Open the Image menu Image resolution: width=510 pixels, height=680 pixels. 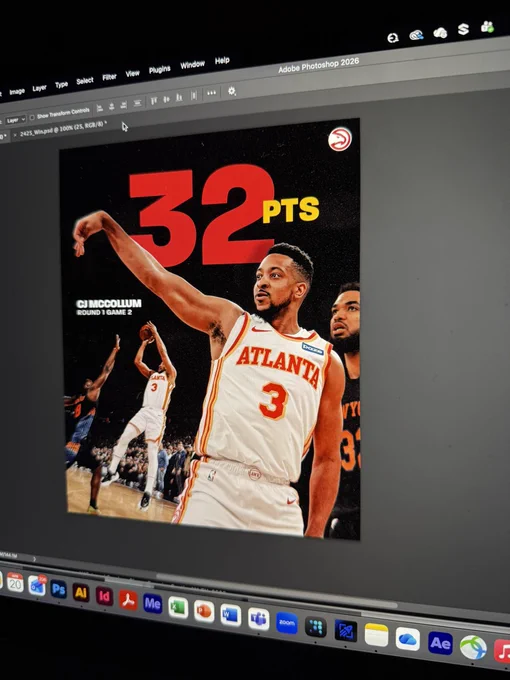point(17,92)
